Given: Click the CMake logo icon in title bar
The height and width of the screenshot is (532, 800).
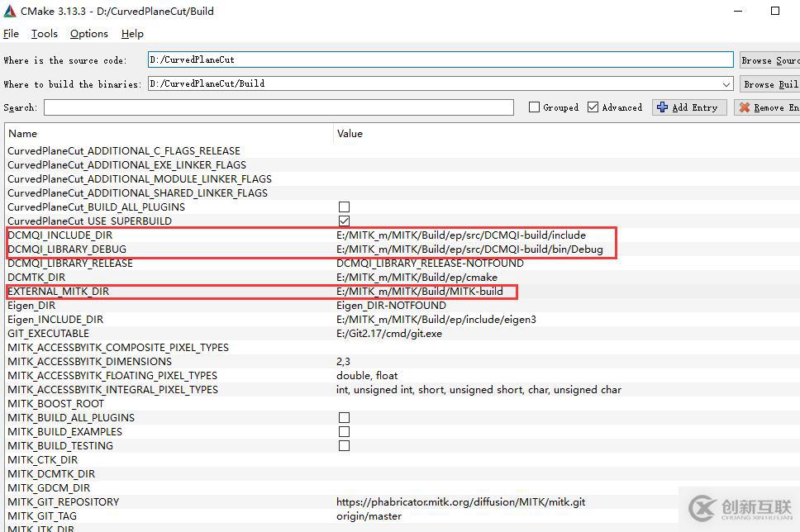Looking at the screenshot, I should coord(9,11).
